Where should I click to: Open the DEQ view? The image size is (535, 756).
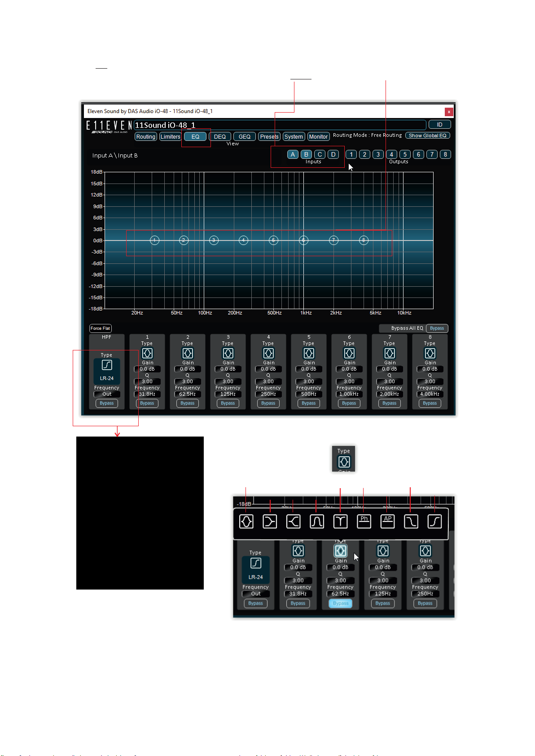click(220, 137)
